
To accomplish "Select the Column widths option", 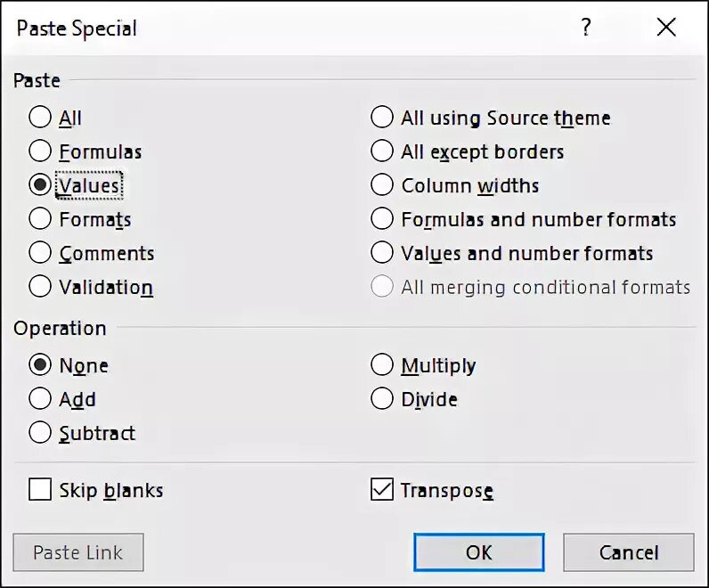I will (x=382, y=185).
